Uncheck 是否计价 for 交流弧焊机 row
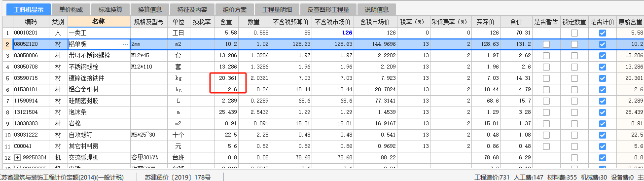This screenshot has width=644, height=181. [x=602, y=157]
